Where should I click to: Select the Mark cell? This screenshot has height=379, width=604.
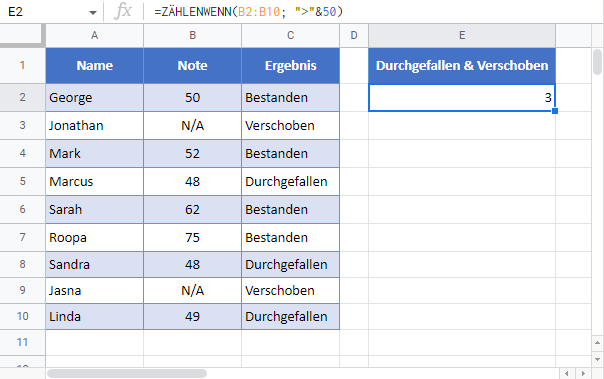(94, 154)
